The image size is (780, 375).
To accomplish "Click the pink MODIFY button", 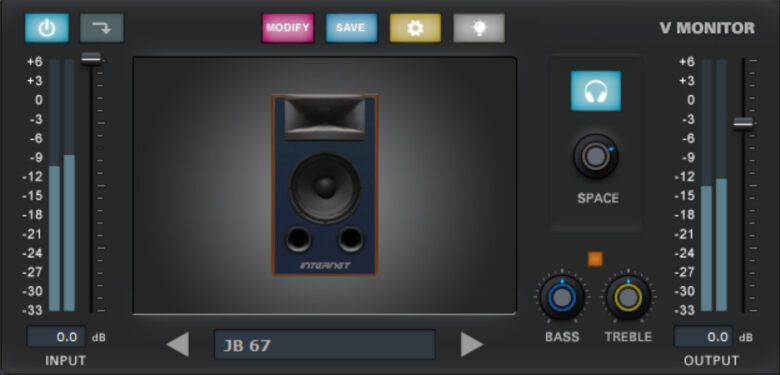I will 288,28.
